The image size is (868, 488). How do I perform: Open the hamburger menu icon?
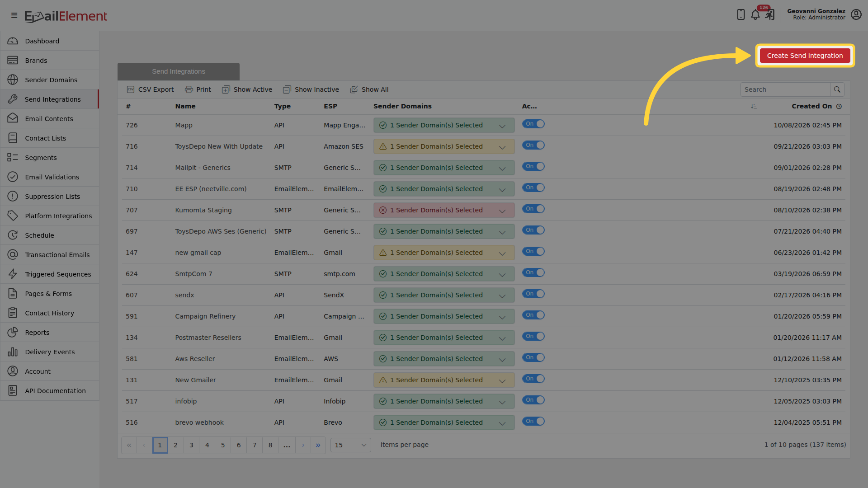pyautogui.click(x=14, y=15)
